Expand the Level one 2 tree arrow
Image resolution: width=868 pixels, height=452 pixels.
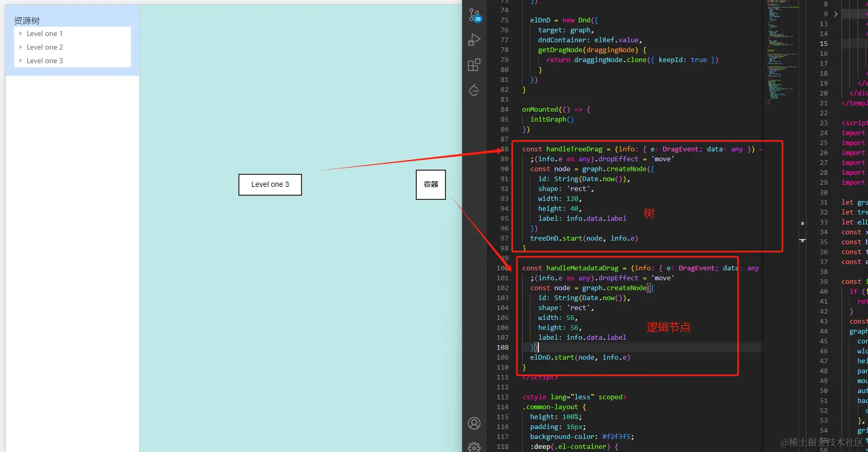point(20,47)
